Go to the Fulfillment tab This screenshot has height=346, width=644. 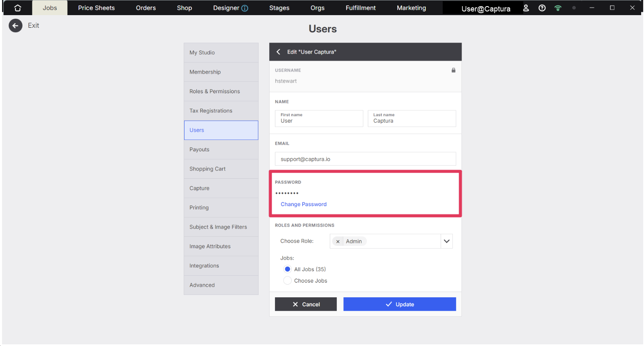[x=361, y=8]
